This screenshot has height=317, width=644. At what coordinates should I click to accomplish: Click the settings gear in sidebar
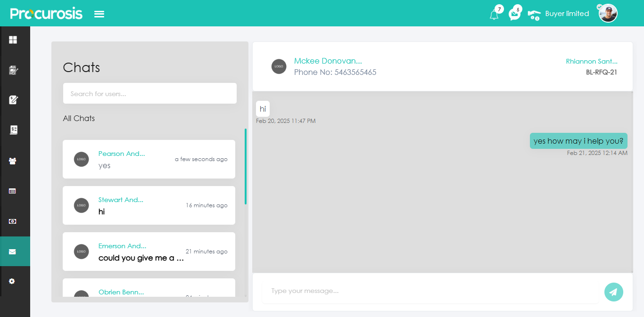12,281
